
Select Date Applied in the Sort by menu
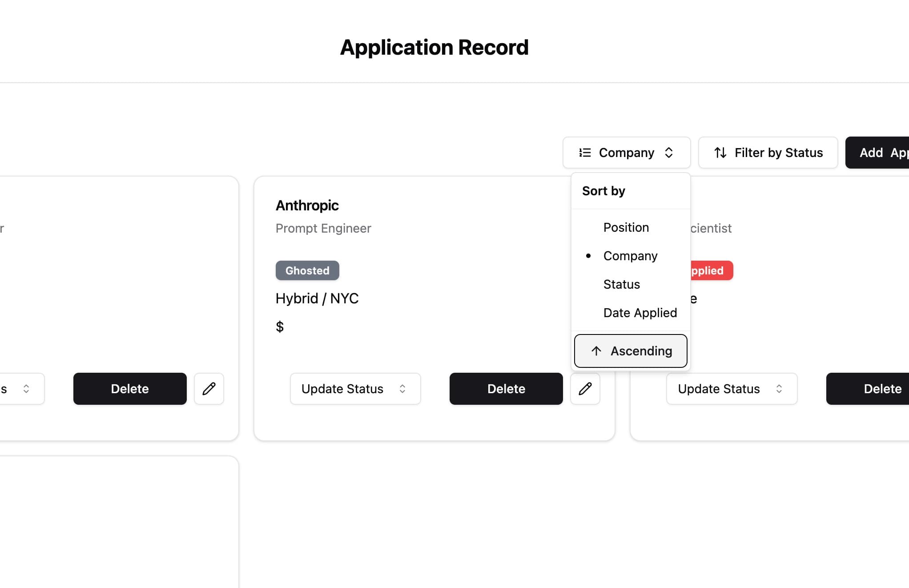coord(640,313)
